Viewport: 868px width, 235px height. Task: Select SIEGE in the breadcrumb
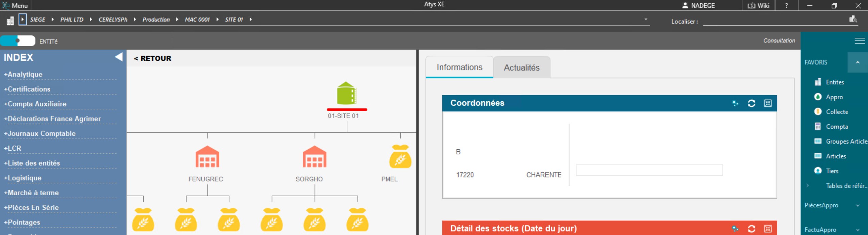(37, 20)
